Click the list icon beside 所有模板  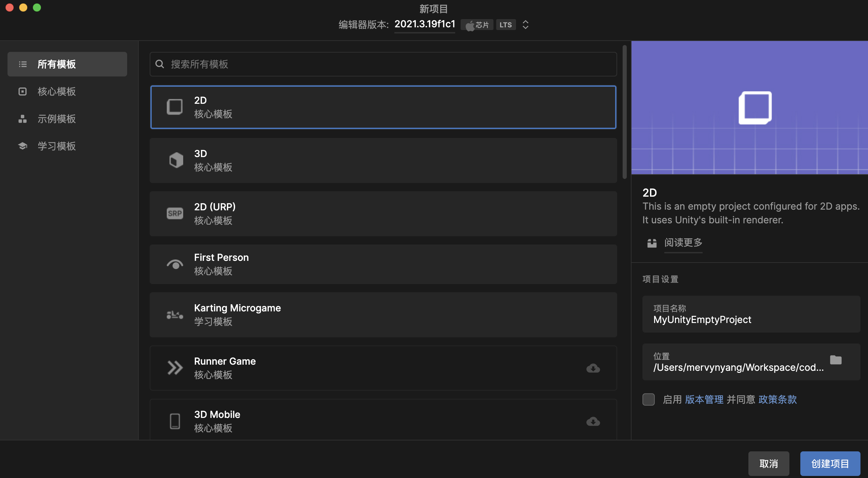tap(23, 64)
